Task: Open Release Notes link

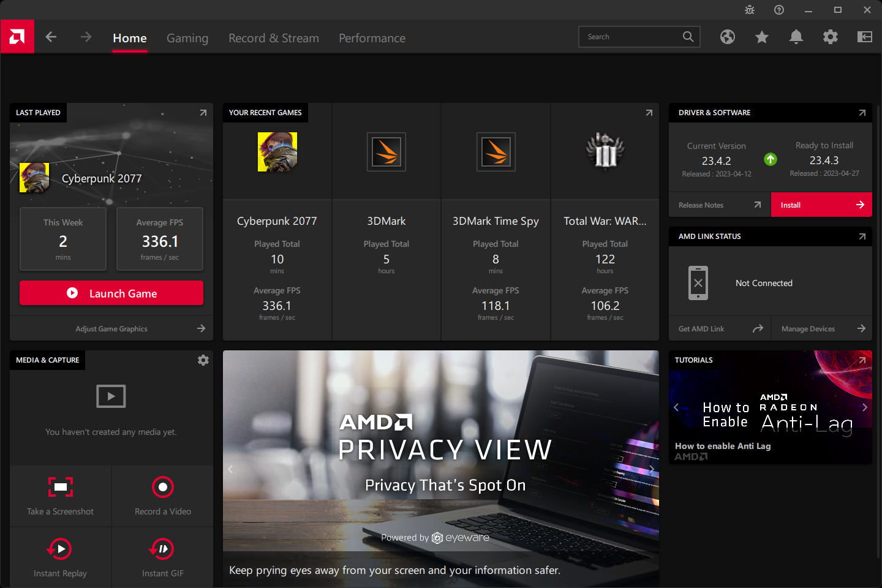Action: [x=720, y=205]
